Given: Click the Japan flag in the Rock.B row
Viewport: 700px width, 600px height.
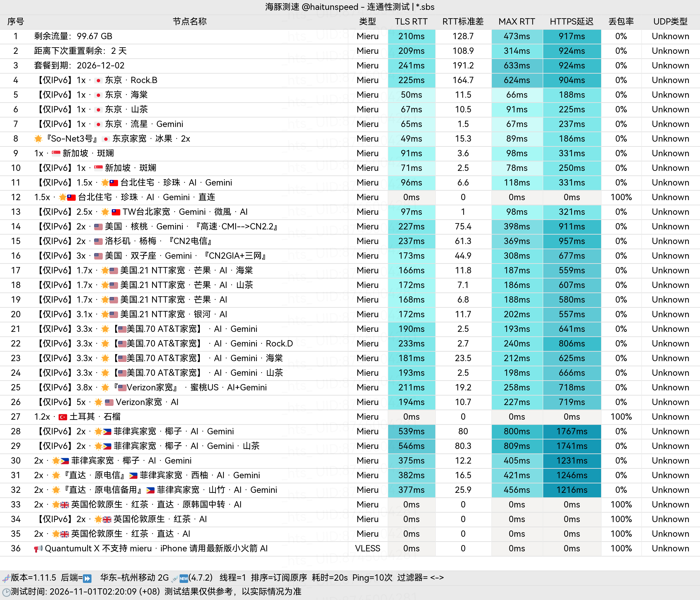Looking at the screenshot, I should [x=98, y=80].
